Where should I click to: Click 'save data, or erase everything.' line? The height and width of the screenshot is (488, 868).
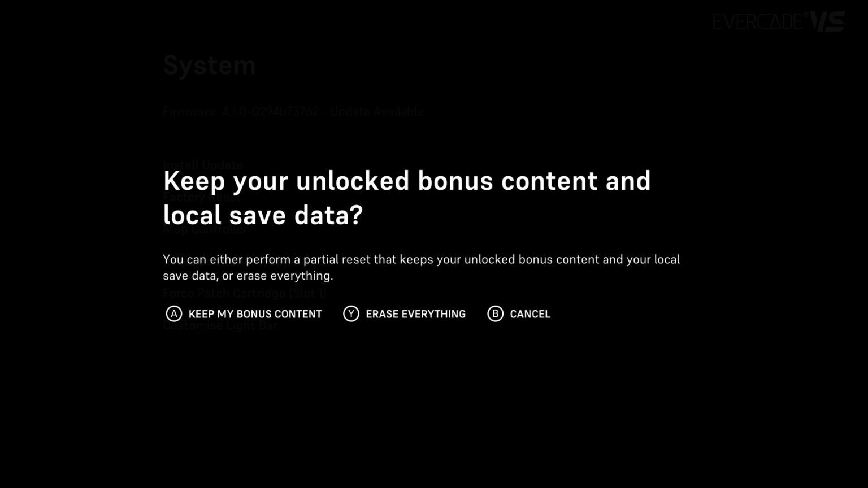click(248, 276)
